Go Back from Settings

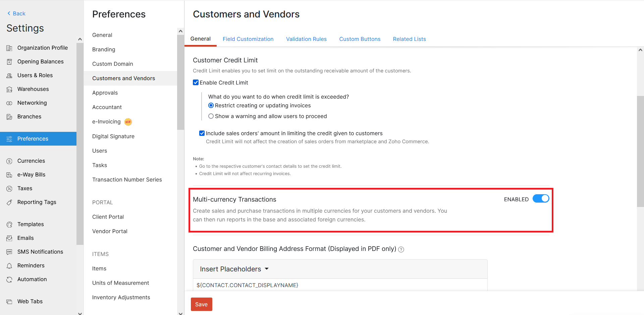[16, 13]
